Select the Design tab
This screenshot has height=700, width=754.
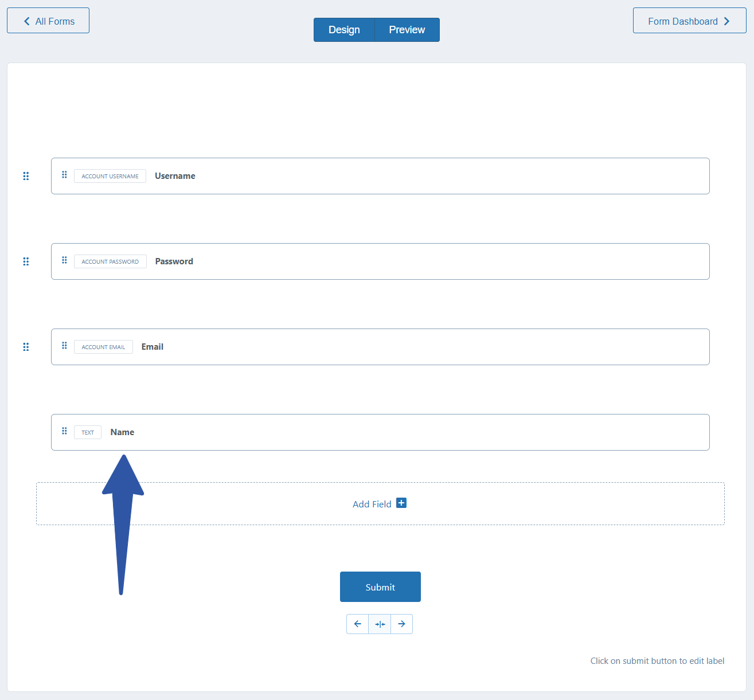(344, 29)
